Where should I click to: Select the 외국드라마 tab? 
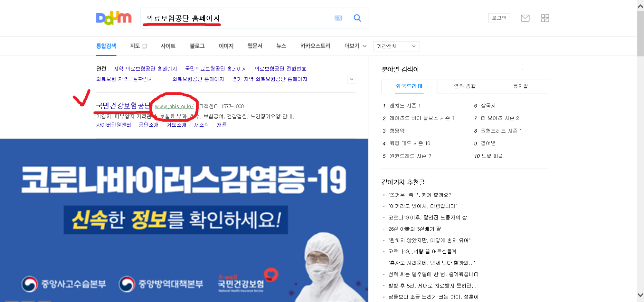[x=409, y=86]
